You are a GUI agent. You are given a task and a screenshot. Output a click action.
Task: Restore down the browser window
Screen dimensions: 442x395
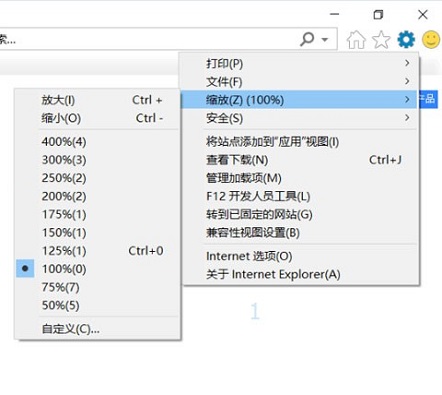[x=378, y=14]
